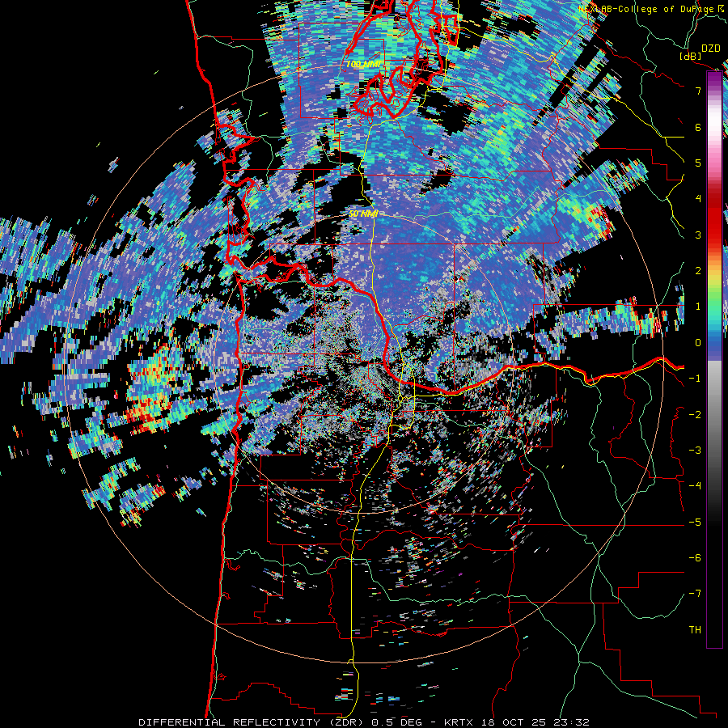Click the "-4" tick on the dB scale
This screenshot has width=728, height=728.
pyautogui.click(x=695, y=486)
